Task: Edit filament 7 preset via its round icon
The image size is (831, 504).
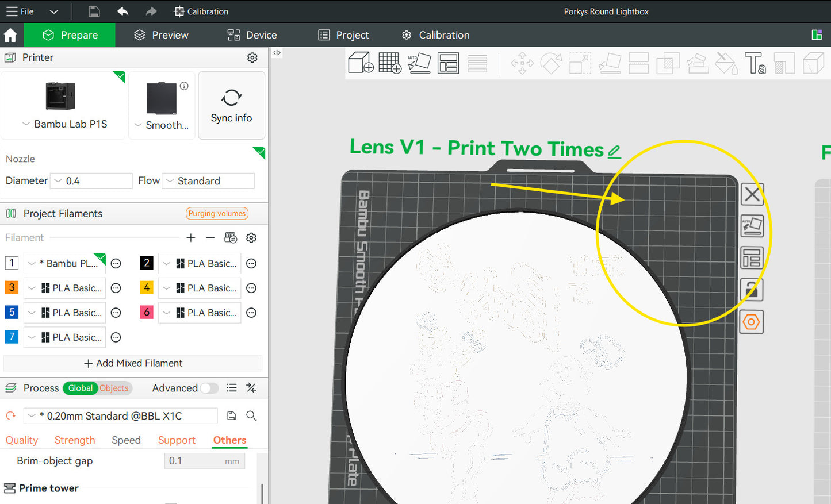Action: coord(116,337)
